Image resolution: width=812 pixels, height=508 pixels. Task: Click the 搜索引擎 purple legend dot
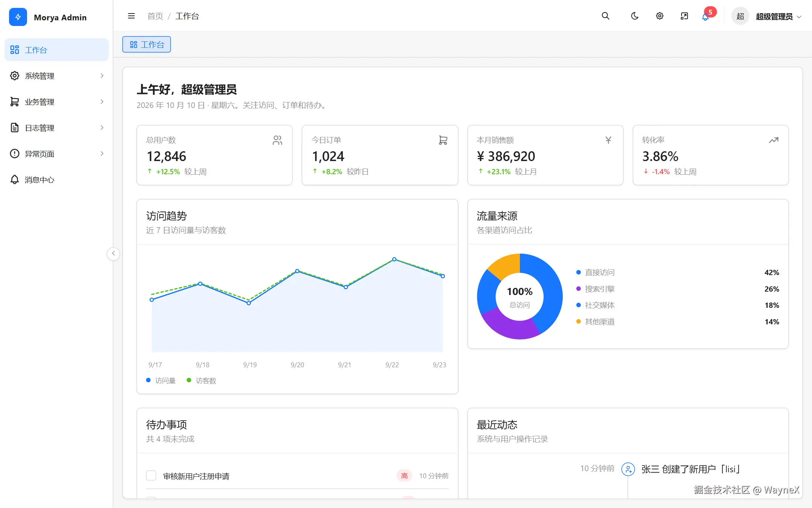pos(579,289)
